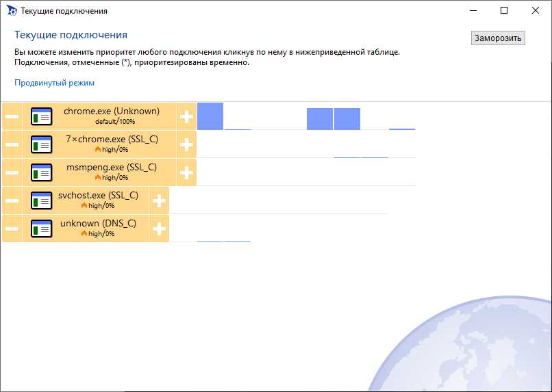The image size is (552, 392).
Task: Raise priority of unknown (DNS_C) connection
Action: point(159,229)
